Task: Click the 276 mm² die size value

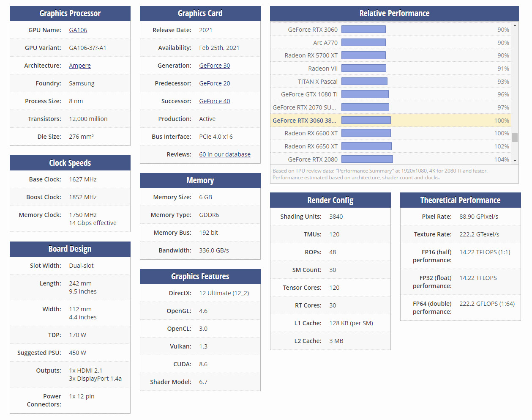Action: [82, 137]
